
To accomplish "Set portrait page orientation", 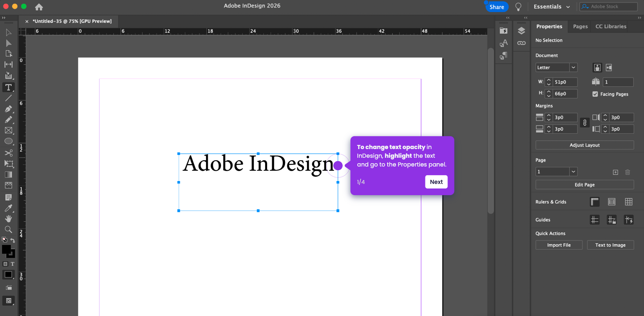I will (x=597, y=67).
